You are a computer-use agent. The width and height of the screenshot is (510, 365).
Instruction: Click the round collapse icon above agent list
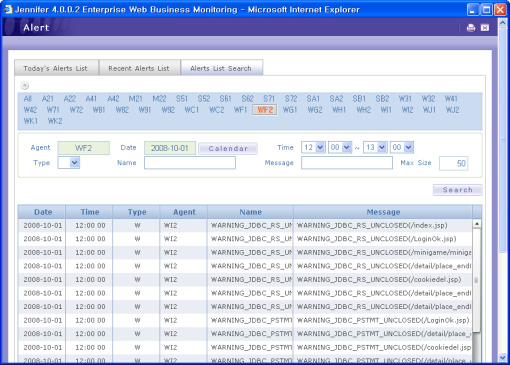click(25, 85)
